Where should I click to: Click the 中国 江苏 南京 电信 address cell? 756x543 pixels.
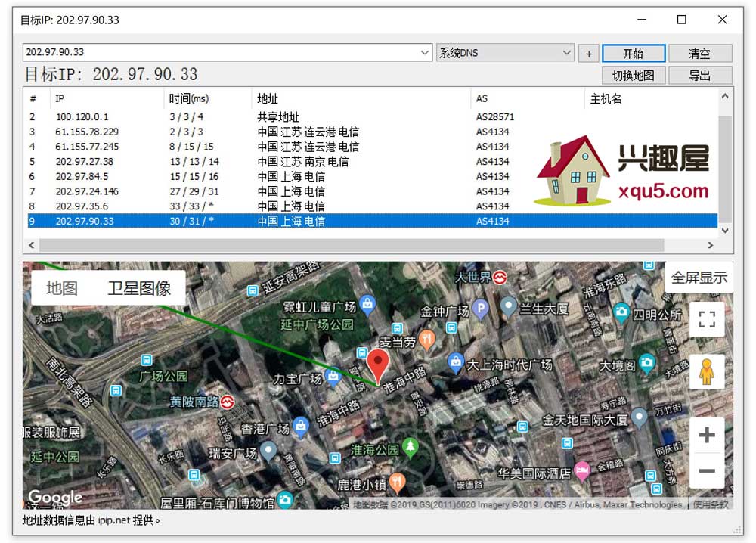303,162
